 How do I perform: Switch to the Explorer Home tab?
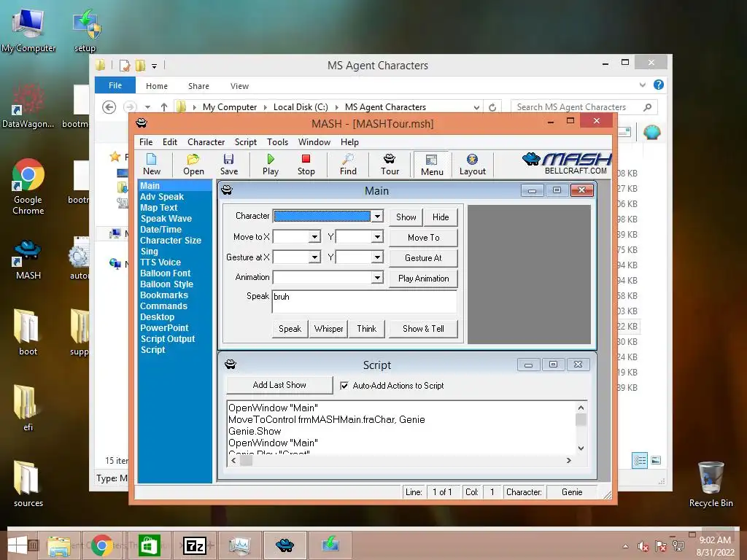coord(157,86)
